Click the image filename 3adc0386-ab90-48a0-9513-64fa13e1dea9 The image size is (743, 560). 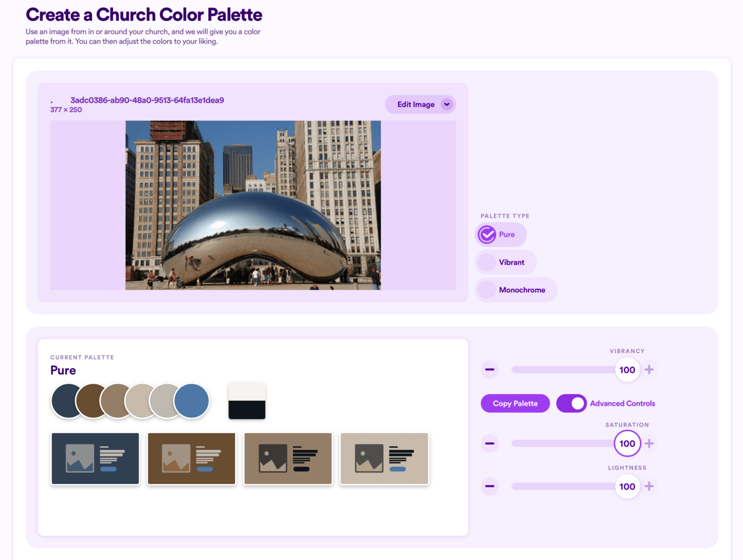coord(147,100)
